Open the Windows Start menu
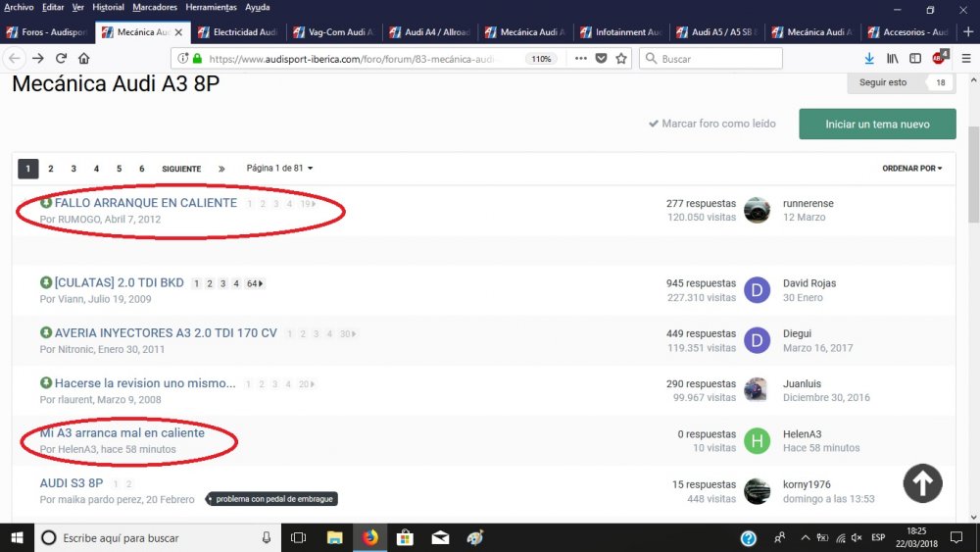The height and width of the screenshot is (552, 980). click(17, 537)
